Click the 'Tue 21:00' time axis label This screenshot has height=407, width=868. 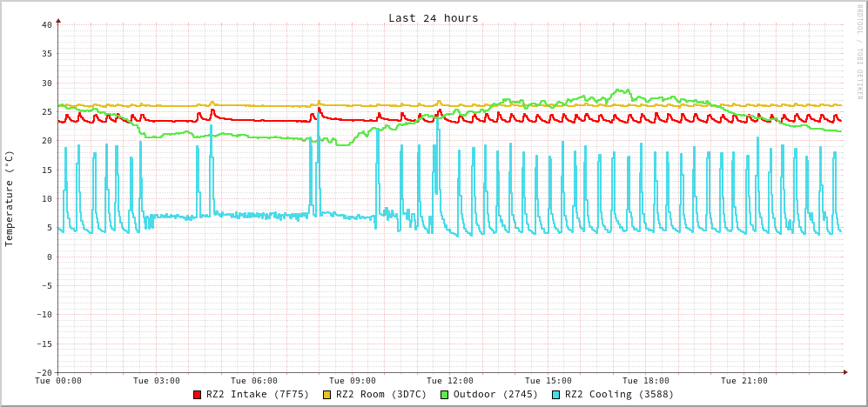pyautogui.click(x=744, y=381)
